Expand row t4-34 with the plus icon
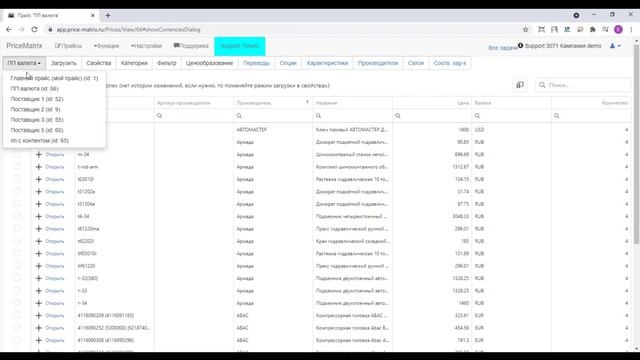The width and height of the screenshot is (640, 360). pyautogui.click(x=39, y=216)
